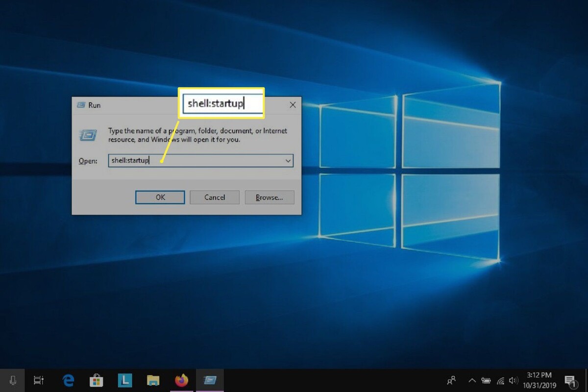This screenshot has height=392, width=588.
Task: Activate the Cortana microphone icon
Action: click(x=13, y=380)
